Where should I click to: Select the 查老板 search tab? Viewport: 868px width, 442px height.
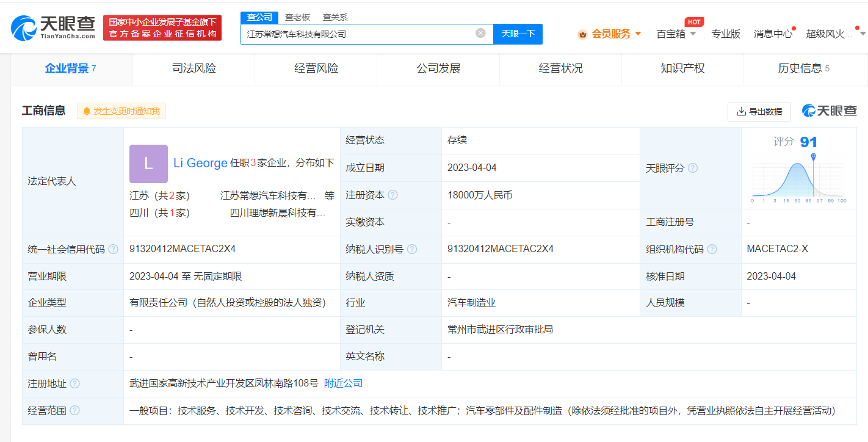297,18
